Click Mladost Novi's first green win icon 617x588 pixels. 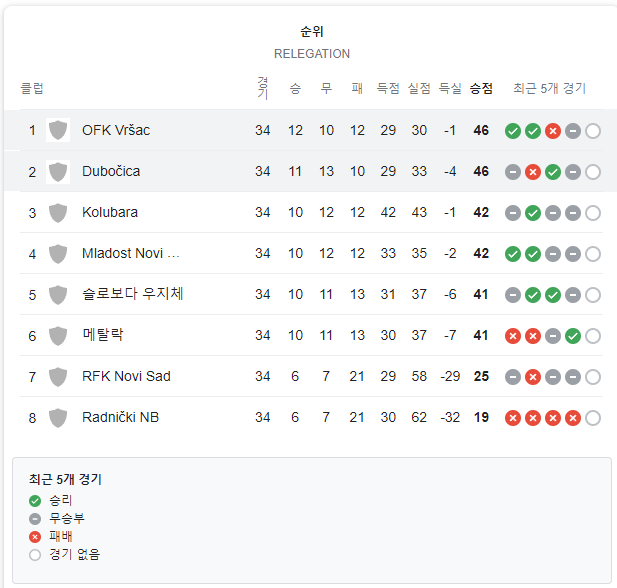pyautogui.click(x=513, y=254)
